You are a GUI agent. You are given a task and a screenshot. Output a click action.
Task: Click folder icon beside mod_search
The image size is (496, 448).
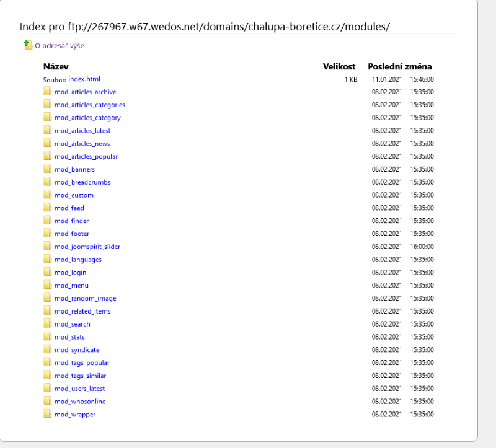coord(48,323)
